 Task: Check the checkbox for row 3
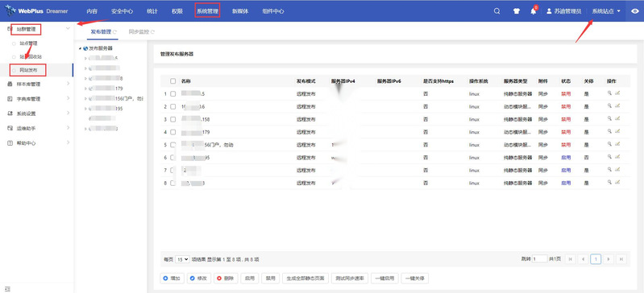pyautogui.click(x=173, y=119)
